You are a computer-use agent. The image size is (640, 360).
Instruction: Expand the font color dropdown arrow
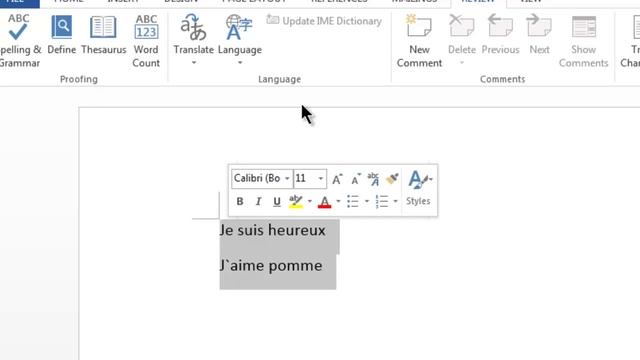pyautogui.click(x=338, y=201)
